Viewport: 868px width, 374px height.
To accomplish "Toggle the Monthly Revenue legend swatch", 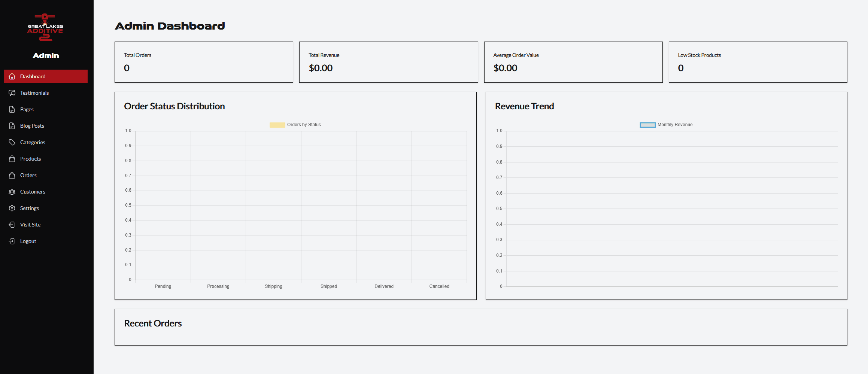I will click(x=648, y=125).
